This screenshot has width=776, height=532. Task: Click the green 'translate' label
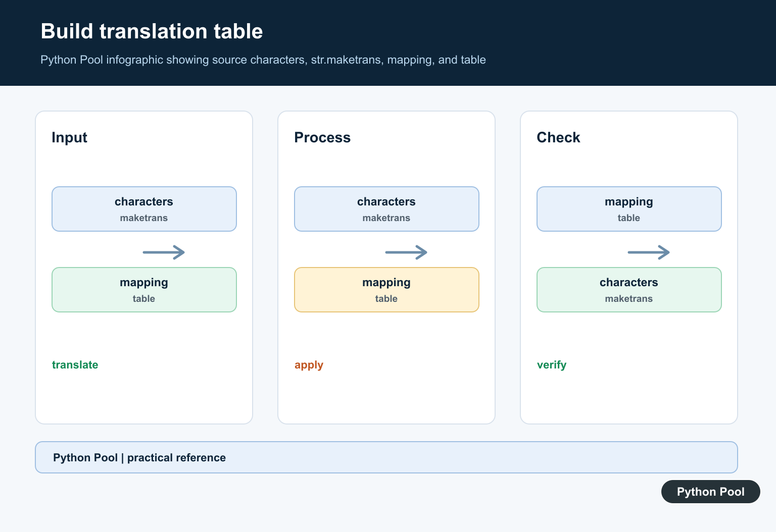(x=75, y=364)
